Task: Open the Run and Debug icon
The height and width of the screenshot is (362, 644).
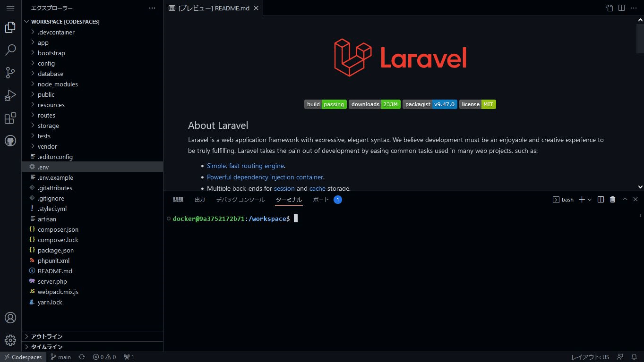Action: coord(10,95)
